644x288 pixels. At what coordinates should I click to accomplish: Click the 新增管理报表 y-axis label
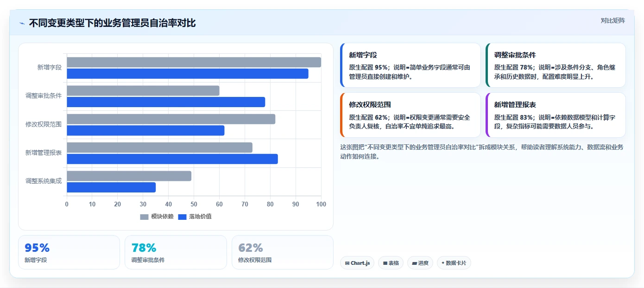coord(44,153)
